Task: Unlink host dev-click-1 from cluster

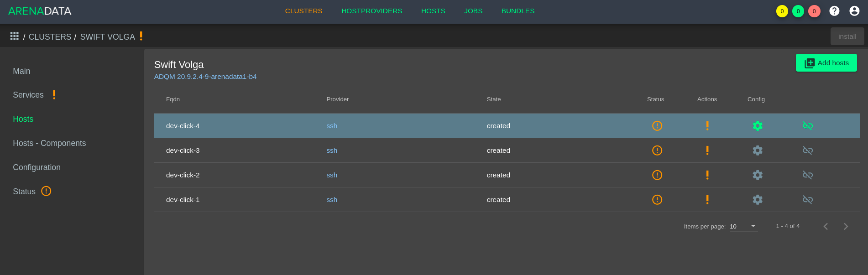Action: click(808, 200)
